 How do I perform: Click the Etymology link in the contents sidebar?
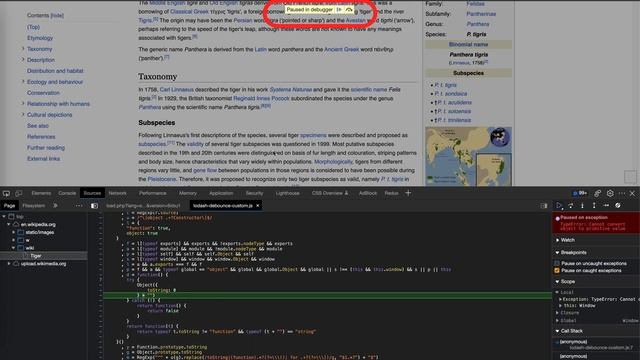(x=40, y=38)
